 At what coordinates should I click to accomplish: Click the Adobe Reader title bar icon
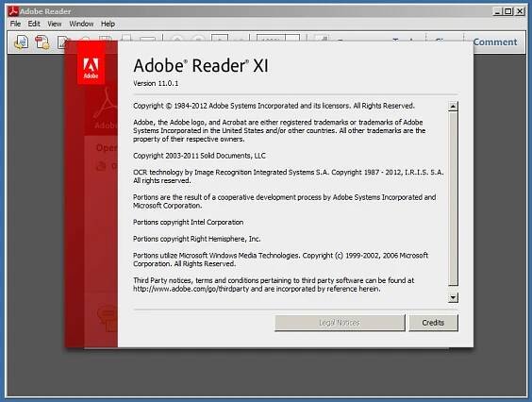pyautogui.click(x=13, y=11)
